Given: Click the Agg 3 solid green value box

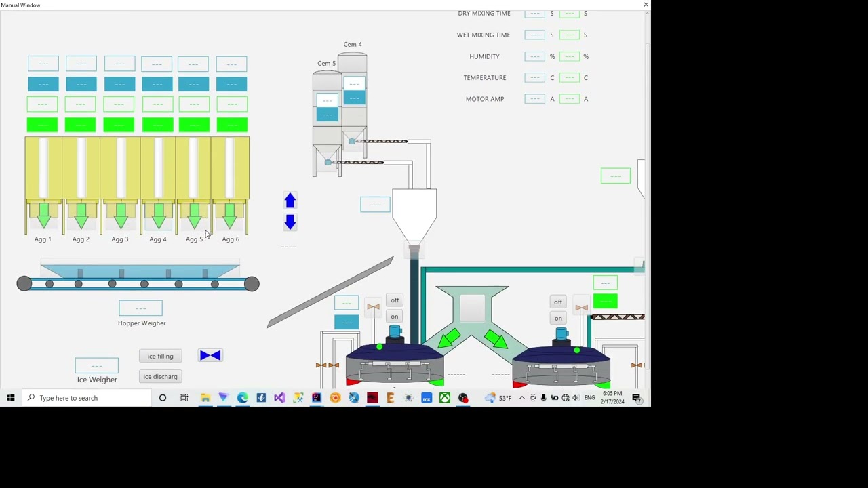Looking at the screenshot, I should (119, 125).
